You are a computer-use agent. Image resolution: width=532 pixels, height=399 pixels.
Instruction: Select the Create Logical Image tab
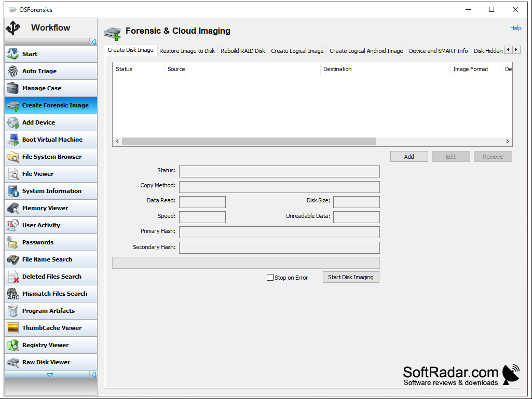pos(297,51)
